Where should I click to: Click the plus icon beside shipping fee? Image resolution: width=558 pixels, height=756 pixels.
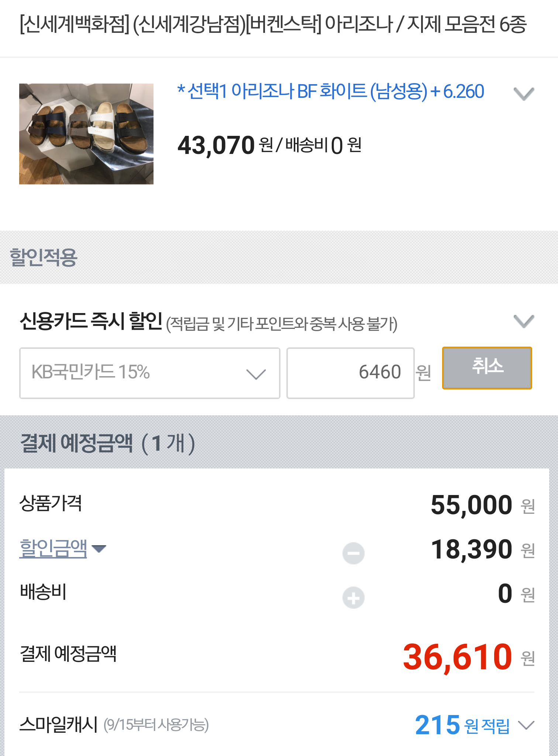click(x=353, y=597)
